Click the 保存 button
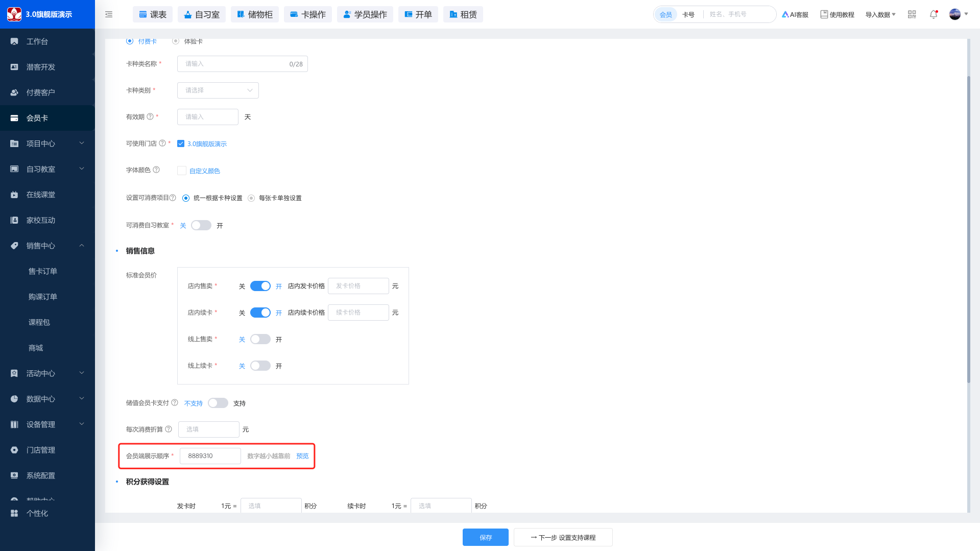Screen dimensions: 980x551 point(486,537)
